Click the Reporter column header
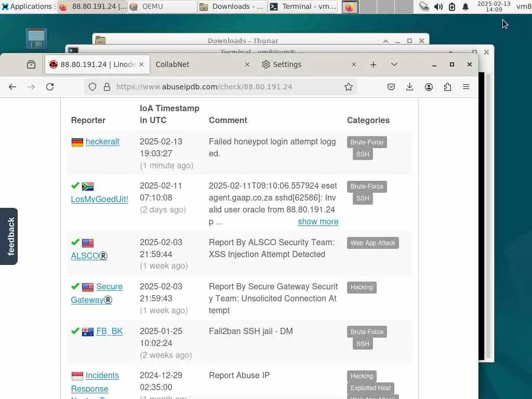 88,120
